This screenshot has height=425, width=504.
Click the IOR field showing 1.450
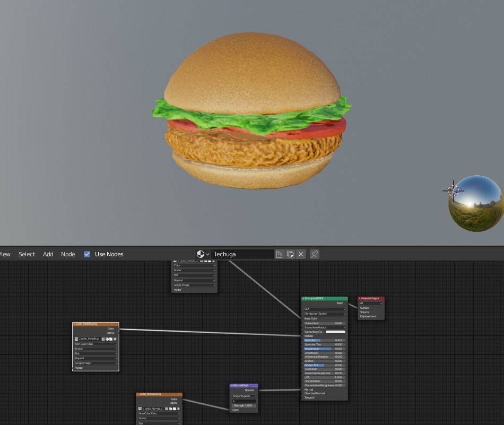[324, 377]
